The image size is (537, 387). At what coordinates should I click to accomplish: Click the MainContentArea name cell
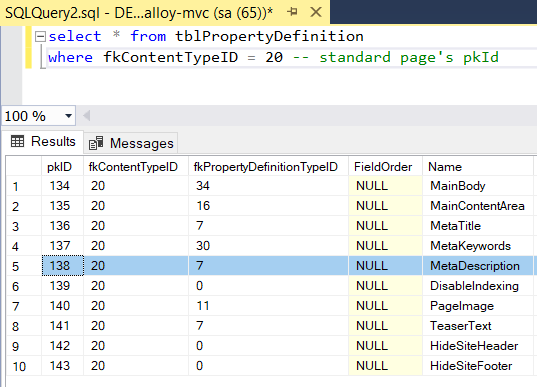point(477,206)
